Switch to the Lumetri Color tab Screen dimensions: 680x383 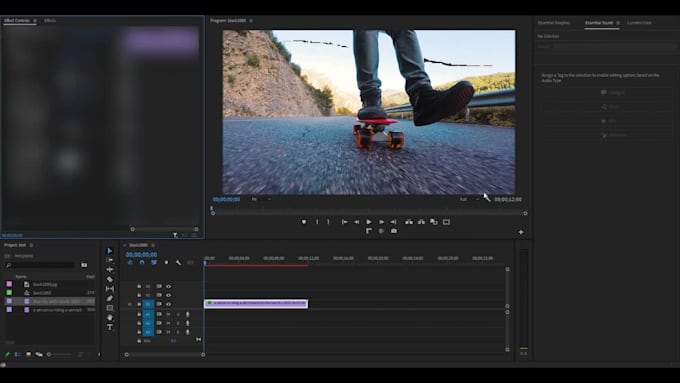639,23
